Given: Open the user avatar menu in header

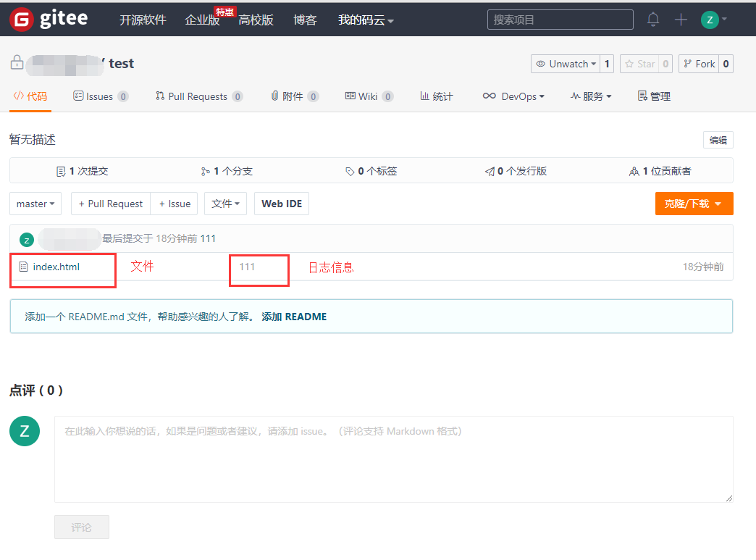Looking at the screenshot, I should click(x=713, y=20).
